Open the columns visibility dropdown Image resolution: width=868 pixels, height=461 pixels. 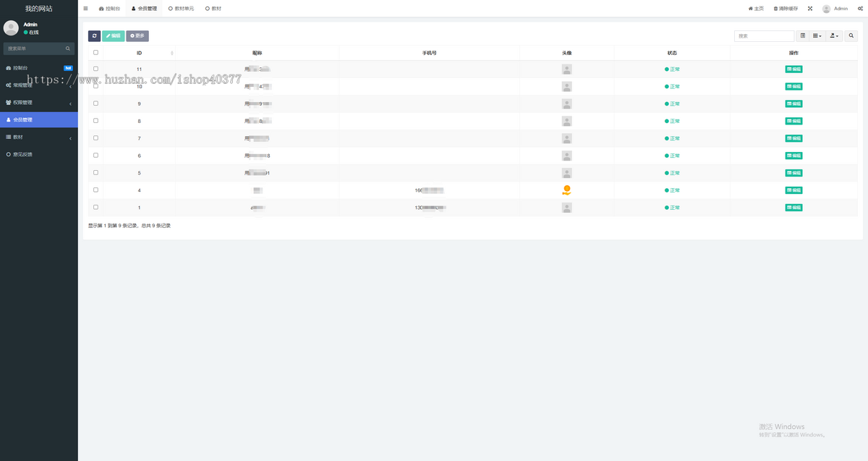pyautogui.click(x=817, y=35)
